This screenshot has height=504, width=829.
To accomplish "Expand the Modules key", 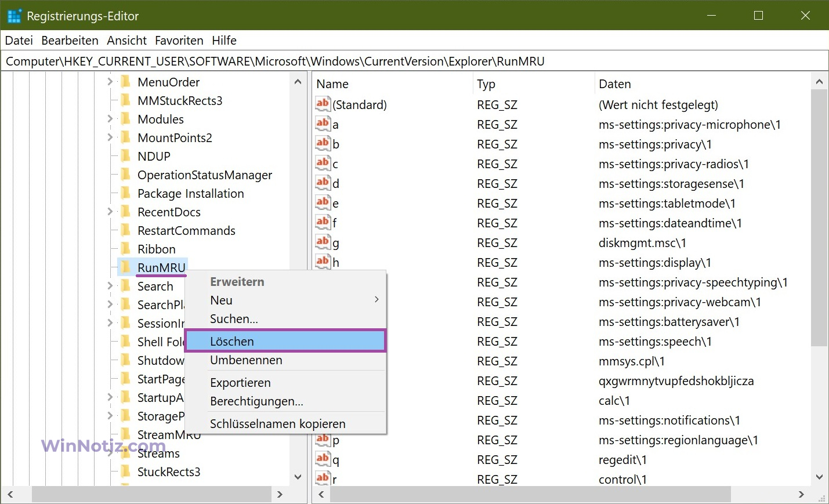I will [x=110, y=119].
